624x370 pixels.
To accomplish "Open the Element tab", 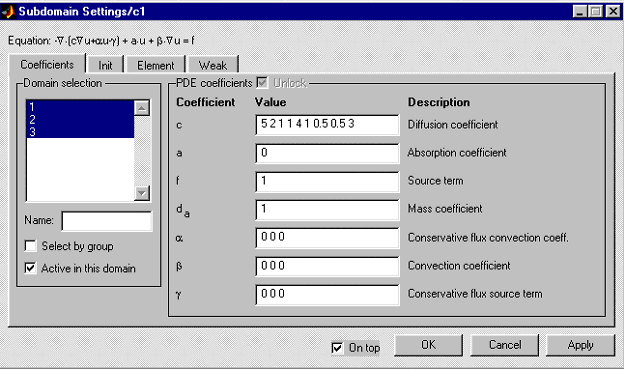I will [156, 65].
